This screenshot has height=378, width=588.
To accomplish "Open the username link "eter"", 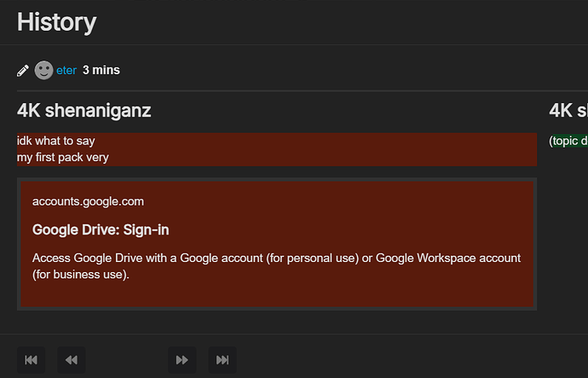I will click(66, 71).
